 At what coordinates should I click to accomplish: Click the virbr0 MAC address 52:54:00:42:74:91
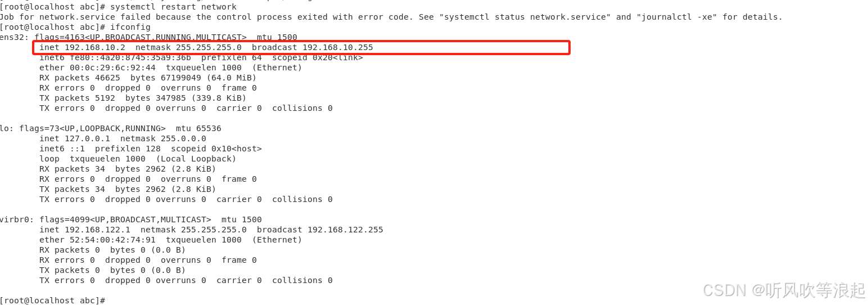click(112, 240)
